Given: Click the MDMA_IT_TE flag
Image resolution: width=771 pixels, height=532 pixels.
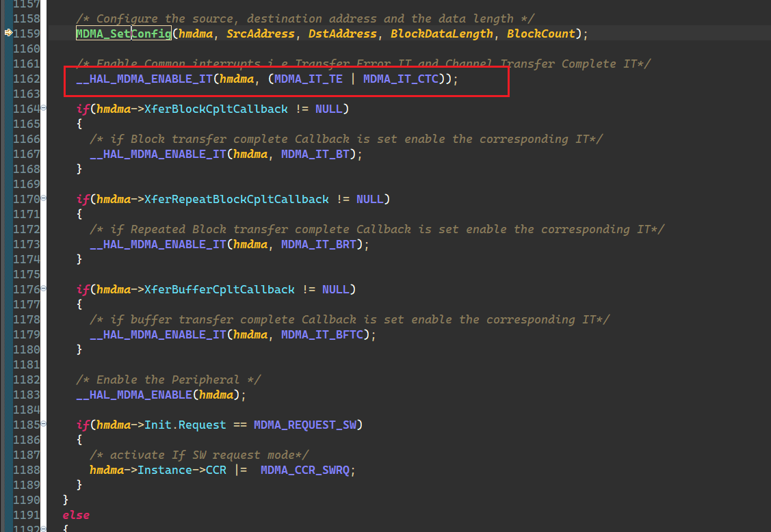Looking at the screenshot, I should [309, 79].
